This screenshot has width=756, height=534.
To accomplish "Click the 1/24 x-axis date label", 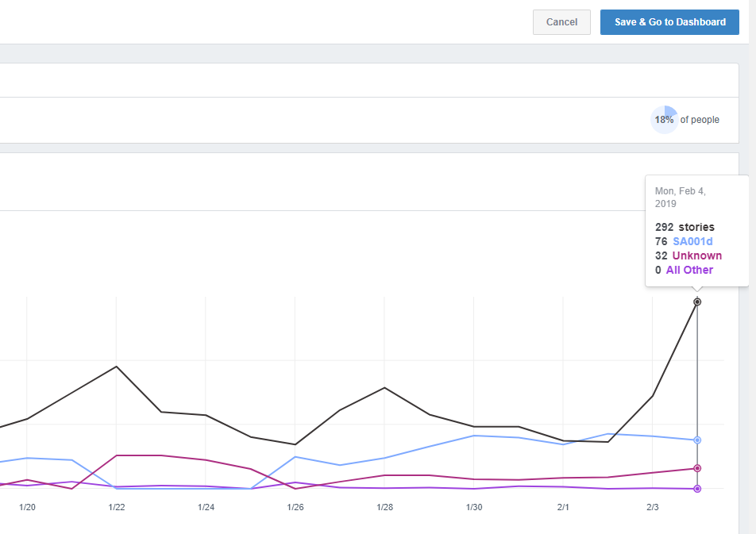I will click(x=206, y=507).
